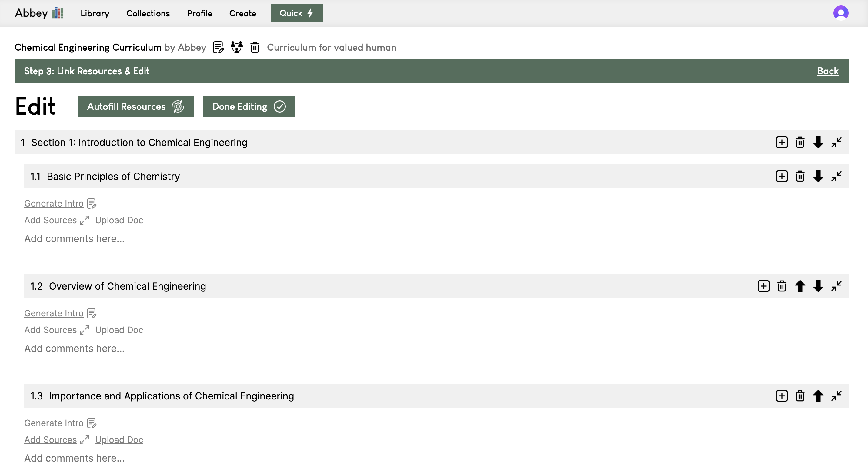
Task: Add an item to Section 1 with its plus icon
Action: (781, 142)
